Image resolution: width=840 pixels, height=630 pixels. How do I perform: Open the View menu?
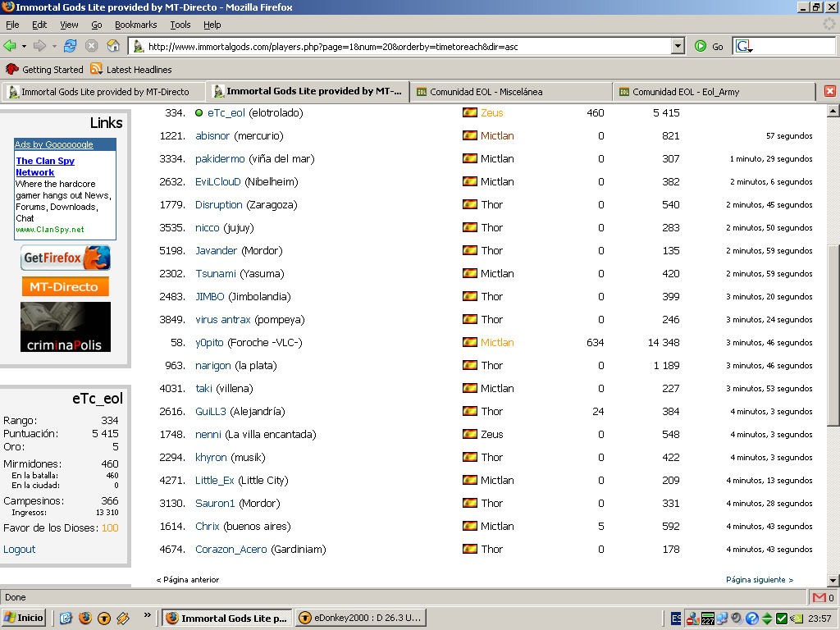tap(69, 25)
